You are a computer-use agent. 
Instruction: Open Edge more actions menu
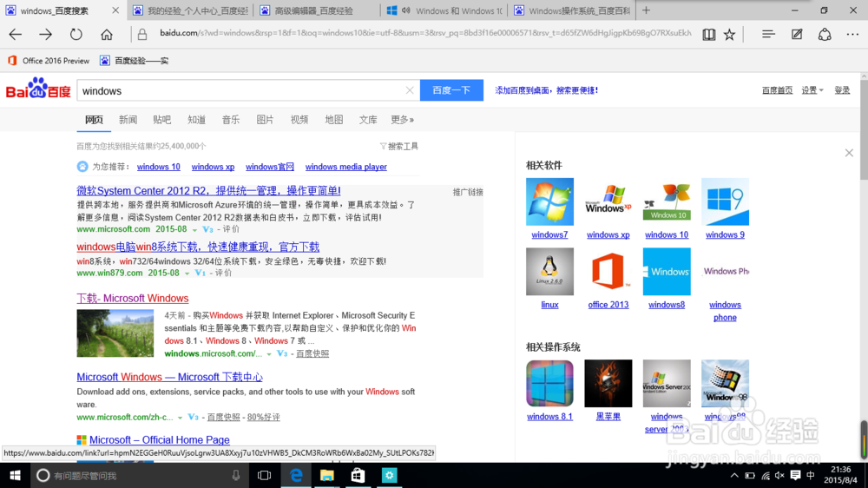[x=852, y=35]
